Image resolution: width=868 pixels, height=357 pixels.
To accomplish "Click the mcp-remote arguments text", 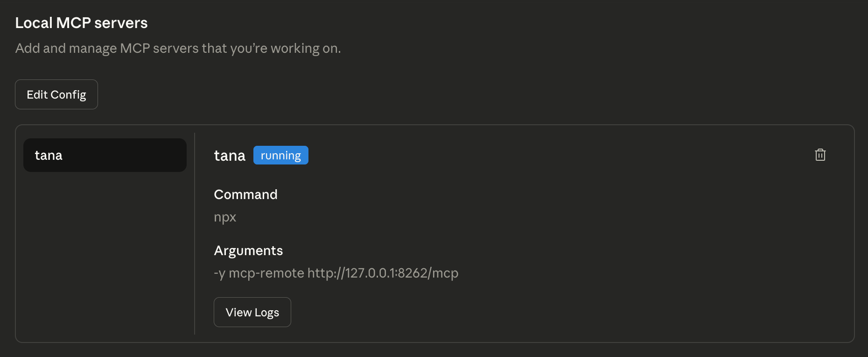I will [336, 273].
